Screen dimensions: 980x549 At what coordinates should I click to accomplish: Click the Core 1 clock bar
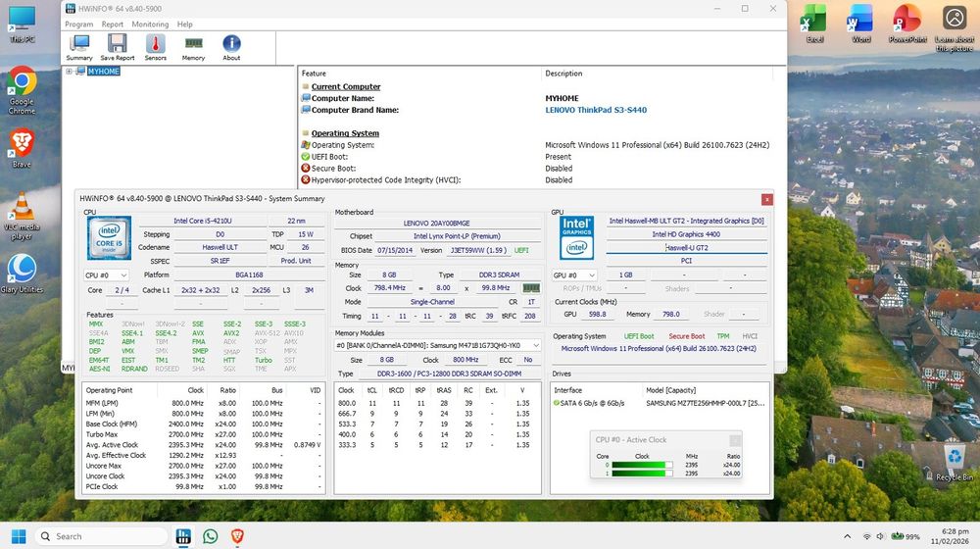click(x=642, y=474)
